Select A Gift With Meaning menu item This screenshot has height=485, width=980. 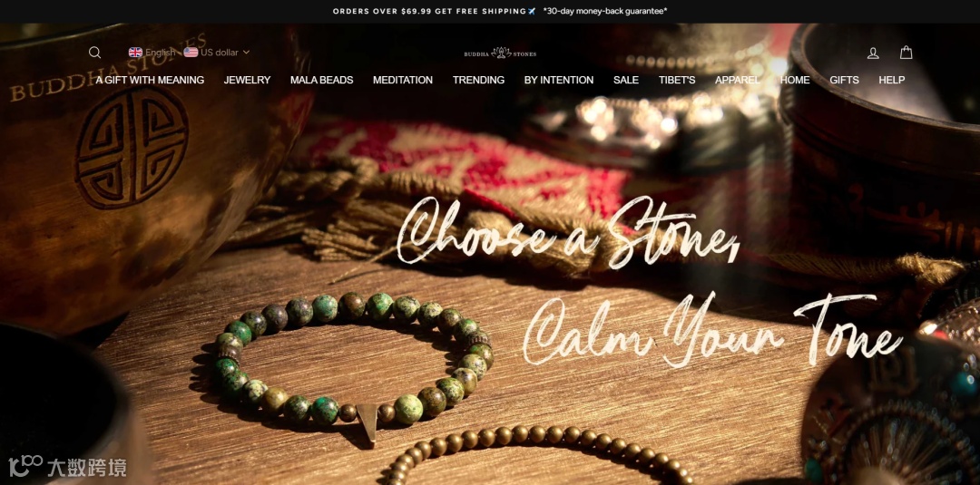150,80
